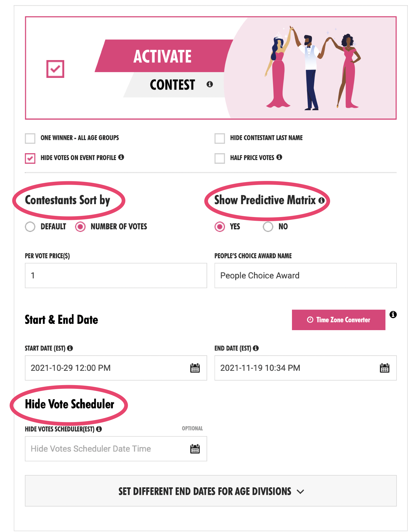Open the End Date calendar picker icon

coord(384,368)
